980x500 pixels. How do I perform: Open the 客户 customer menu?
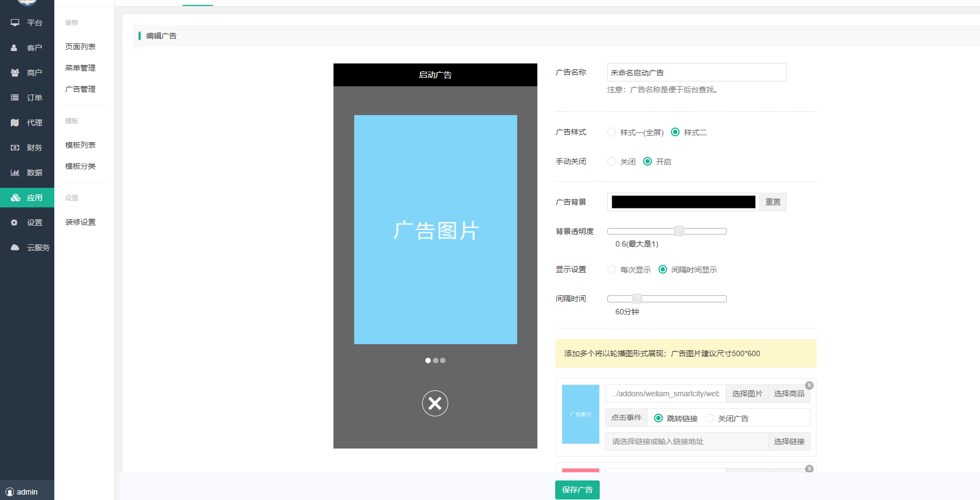(x=27, y=48)
